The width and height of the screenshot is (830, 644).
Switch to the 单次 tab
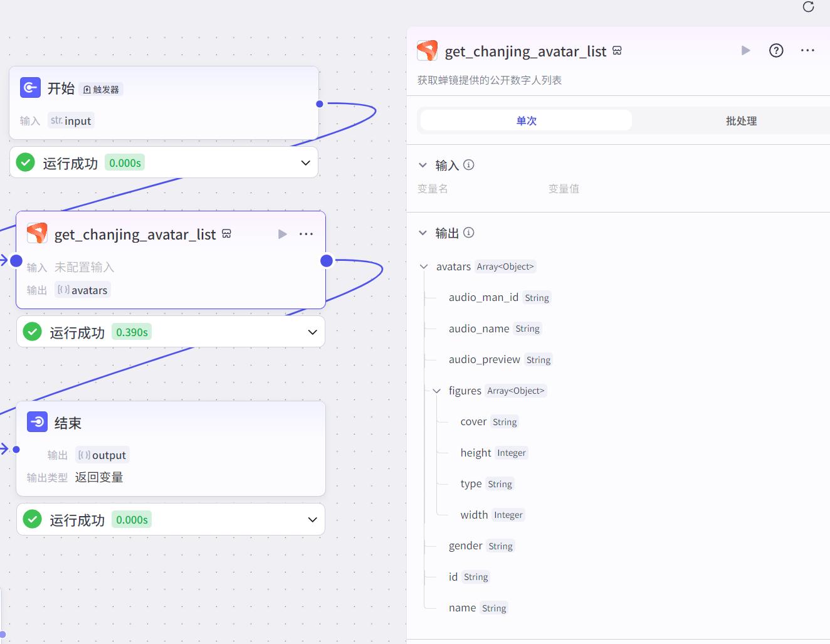pos(526,120)
